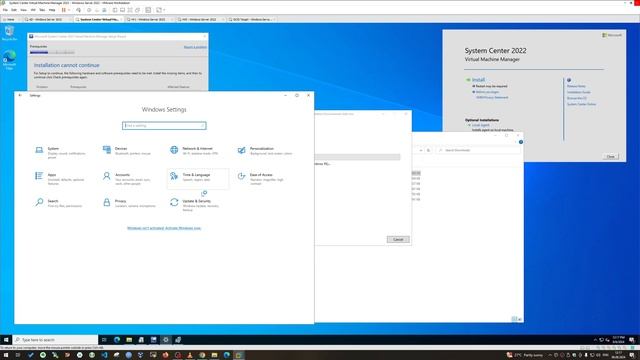Open File Explorer from the guest taskbar
The width and height of the screenshot is (640, 360).
[129, 340]
